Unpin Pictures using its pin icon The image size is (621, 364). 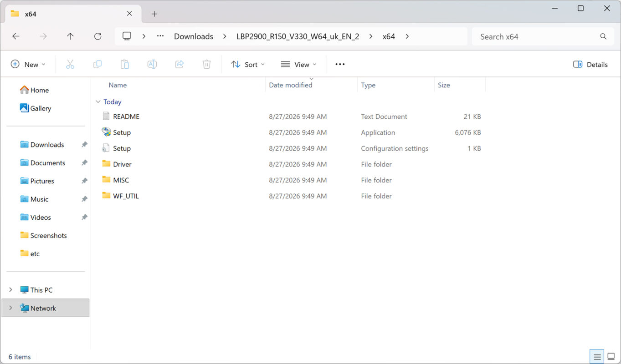tap(84, 181)
